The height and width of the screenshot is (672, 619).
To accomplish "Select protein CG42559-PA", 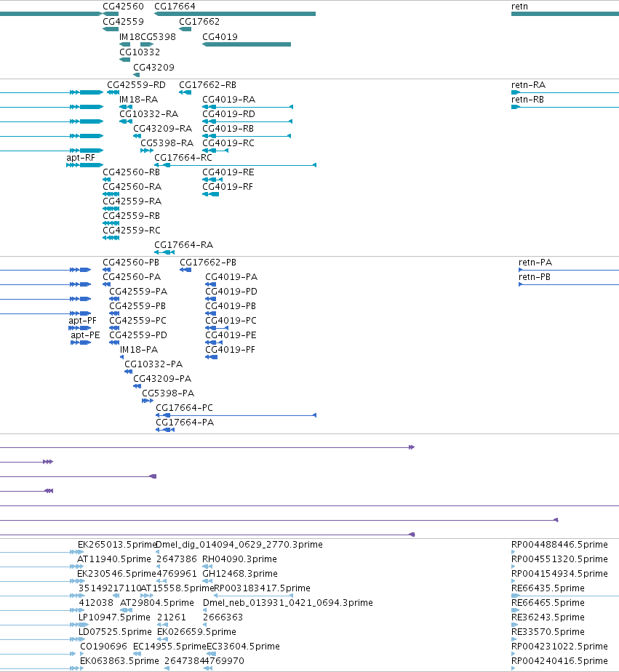I will click(x=138, y=292).
